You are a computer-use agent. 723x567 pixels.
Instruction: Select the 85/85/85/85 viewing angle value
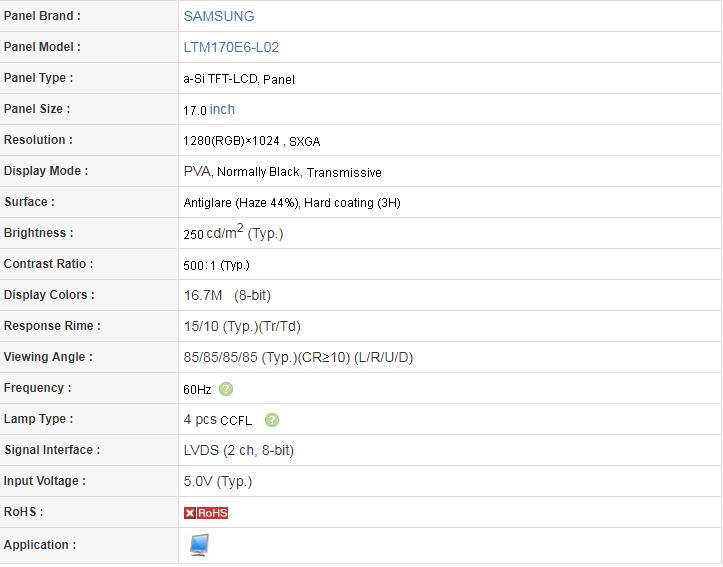pyautogui.click(x=298, y=358)
